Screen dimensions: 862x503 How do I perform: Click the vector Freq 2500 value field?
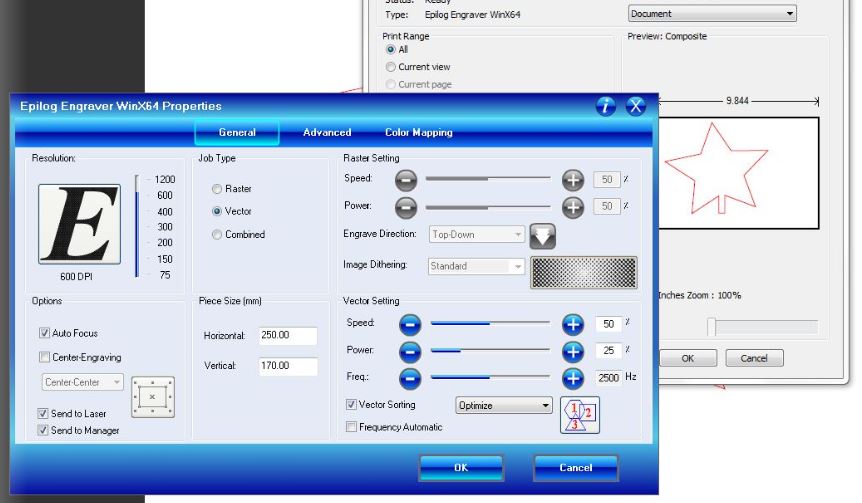click(609, 378)
